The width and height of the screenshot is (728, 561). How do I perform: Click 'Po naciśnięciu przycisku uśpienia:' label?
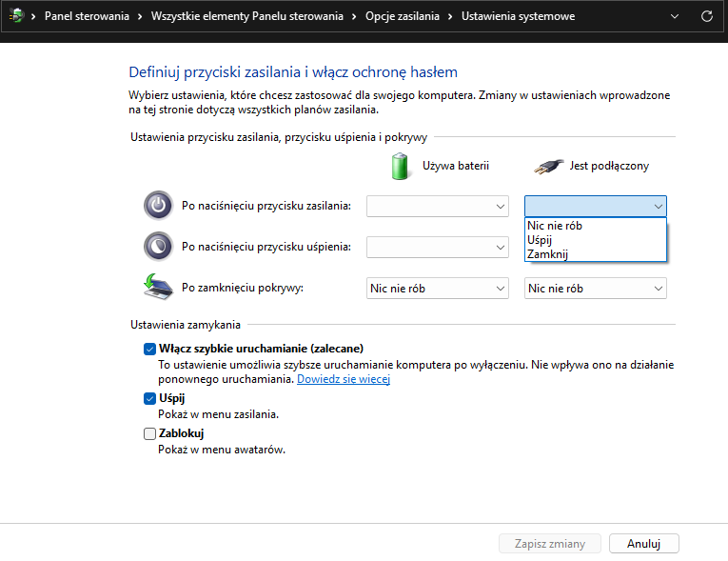pos(266,247)
